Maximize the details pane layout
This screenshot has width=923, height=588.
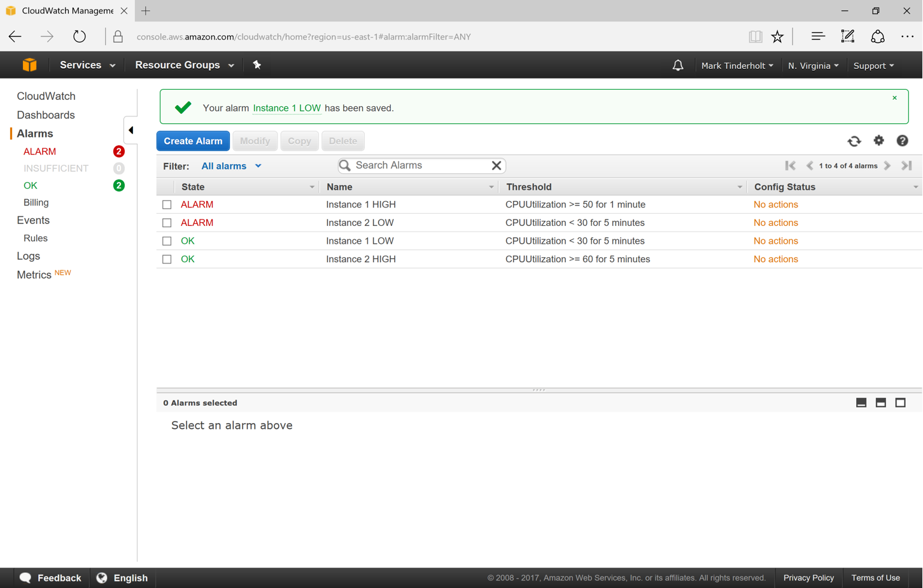(x=901, y=403)
